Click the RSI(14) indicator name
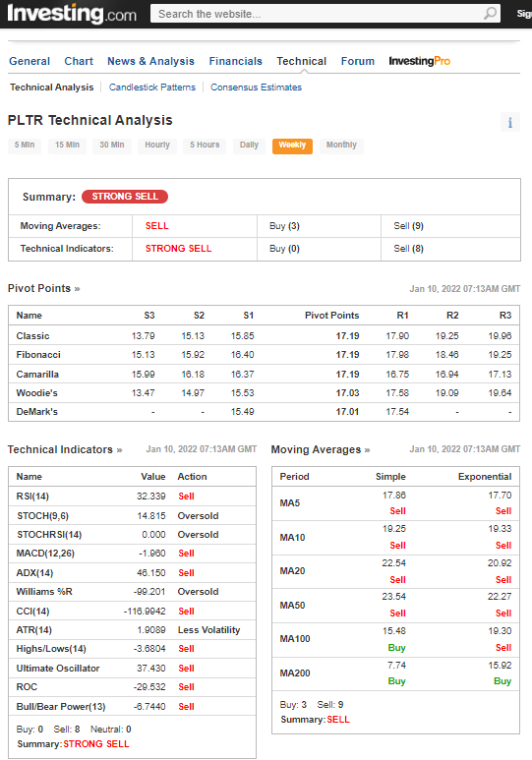Screen dimensions: 532x760 (x=32, y=497)
